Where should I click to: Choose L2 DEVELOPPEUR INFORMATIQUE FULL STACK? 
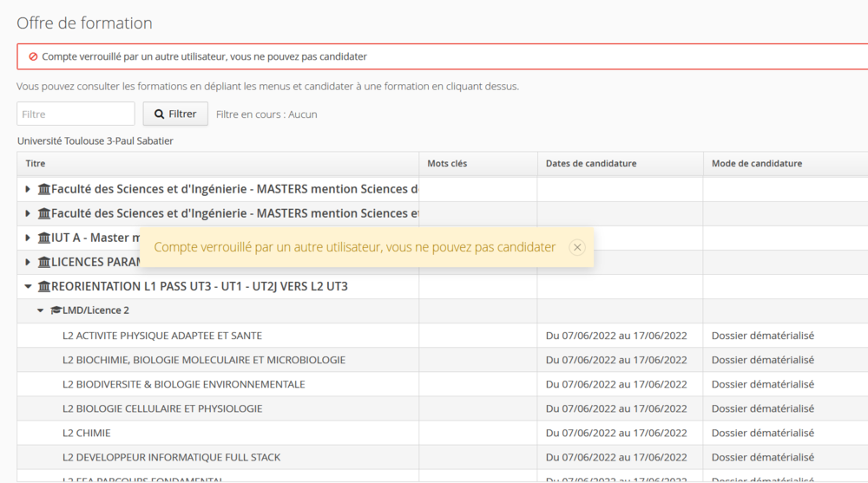point(172,457)
